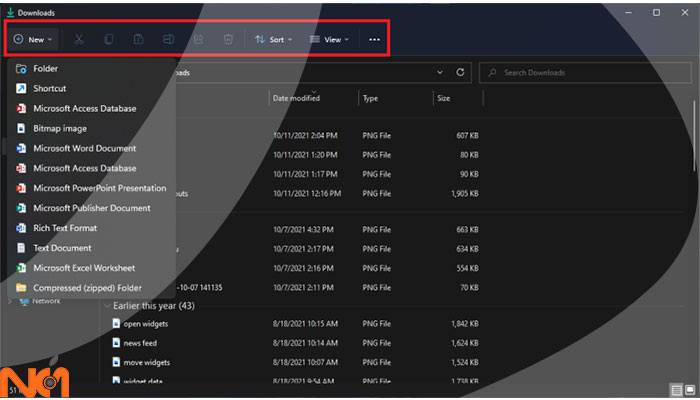
Task: Open the See more ellipsis menu
Action: point(374,39)
